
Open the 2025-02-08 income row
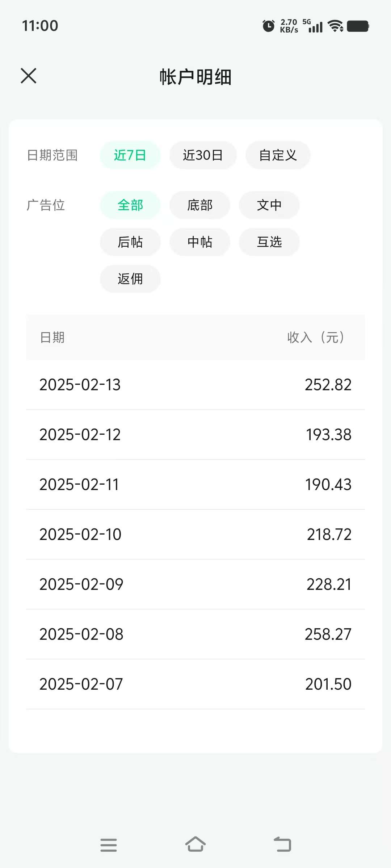point(195,634)
